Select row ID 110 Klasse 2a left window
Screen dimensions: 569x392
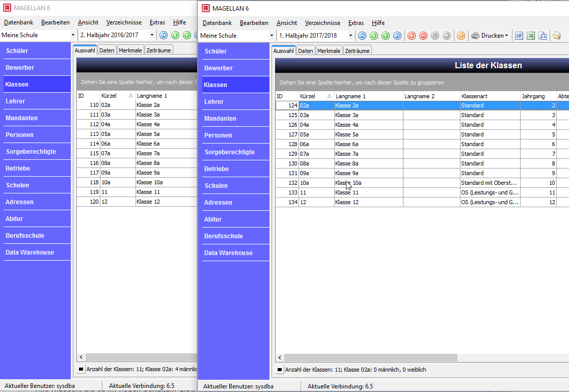137,105
